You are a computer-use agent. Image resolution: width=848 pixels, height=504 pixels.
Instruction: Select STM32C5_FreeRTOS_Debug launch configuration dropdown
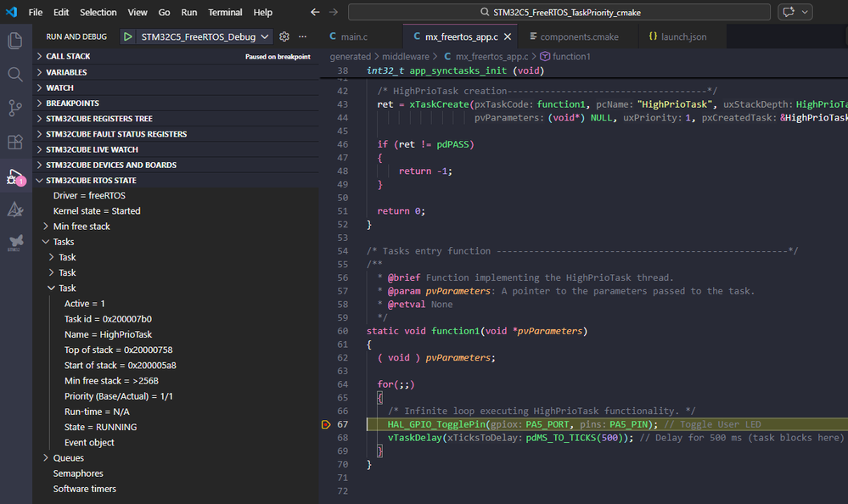[x=205, y=36]
